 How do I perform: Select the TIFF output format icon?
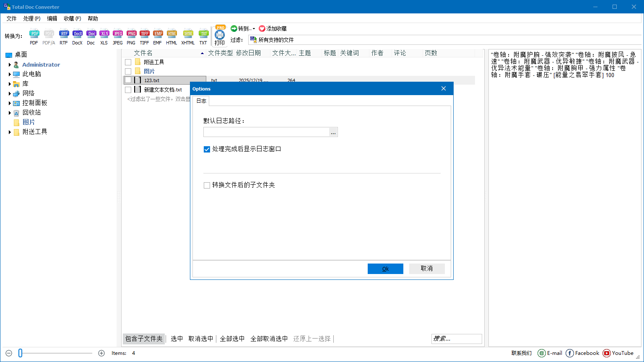pos(145,36)
